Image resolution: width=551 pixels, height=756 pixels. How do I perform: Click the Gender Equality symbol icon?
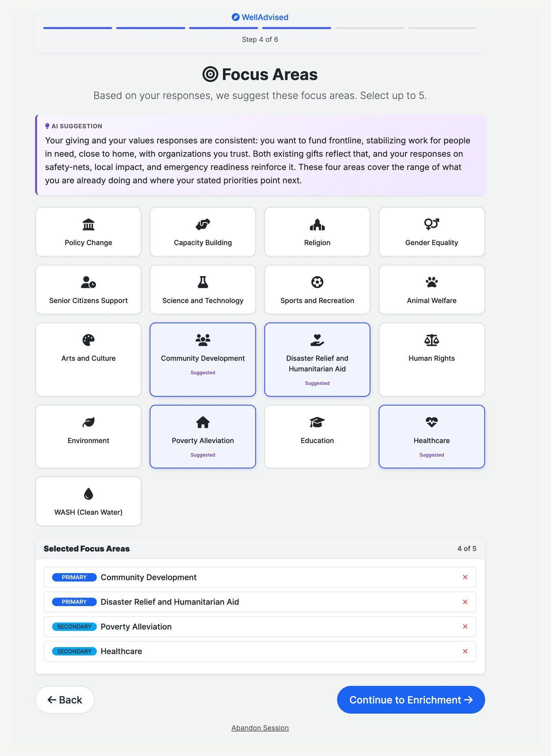(x=431, y=224)
